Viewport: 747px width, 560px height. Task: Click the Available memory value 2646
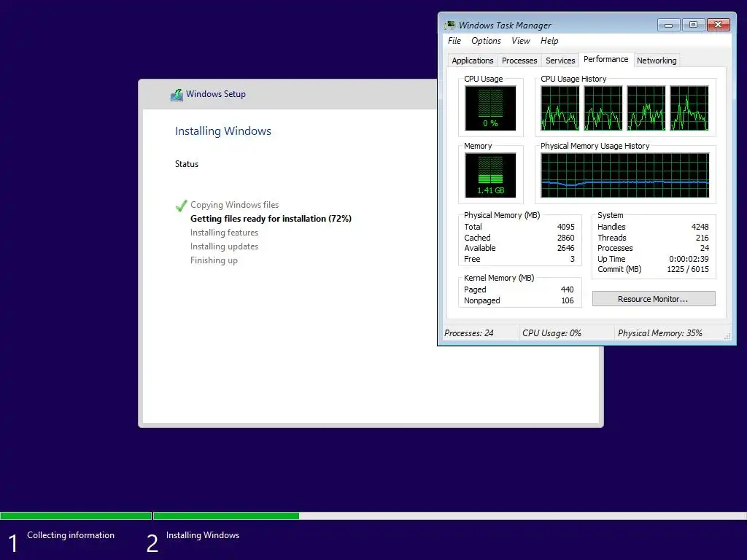pyautogui.click(x=566, y=248)
